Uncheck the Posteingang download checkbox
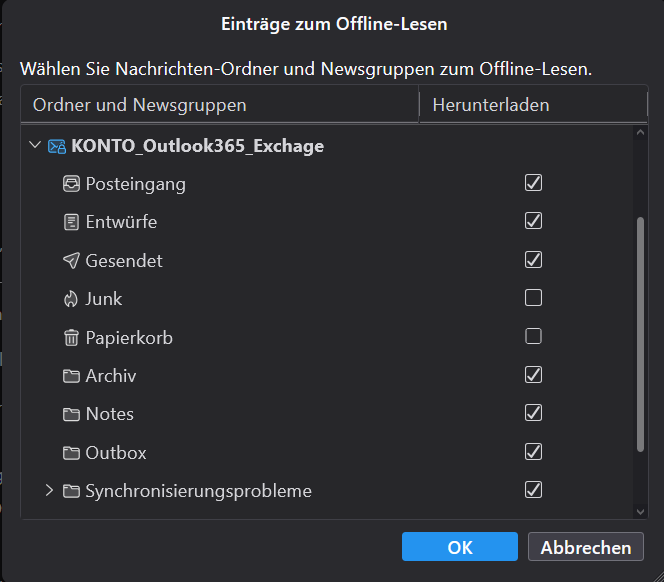 point(533,183)
